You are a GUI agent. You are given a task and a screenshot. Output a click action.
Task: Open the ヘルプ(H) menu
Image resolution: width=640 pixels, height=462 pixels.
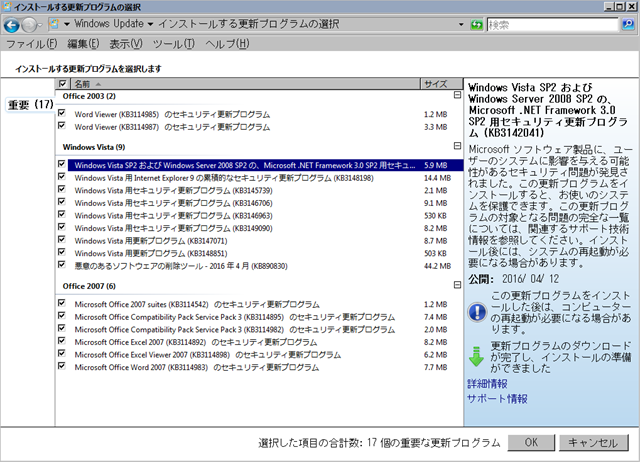click(227, 44)
